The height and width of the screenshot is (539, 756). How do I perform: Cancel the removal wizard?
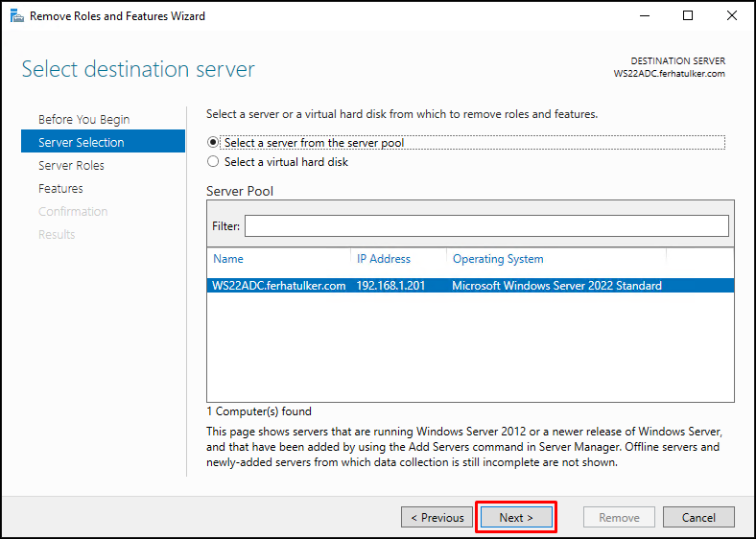(x=698, y=517)
